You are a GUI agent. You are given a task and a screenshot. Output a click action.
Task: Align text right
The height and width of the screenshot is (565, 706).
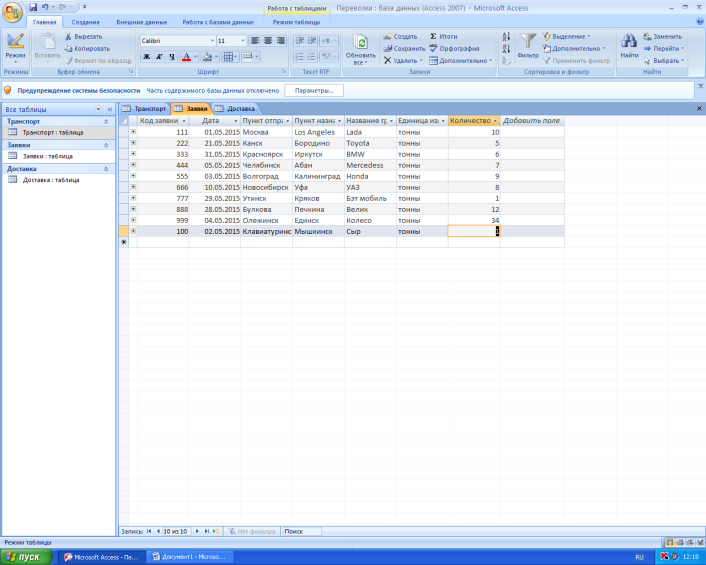coord(281,41)
